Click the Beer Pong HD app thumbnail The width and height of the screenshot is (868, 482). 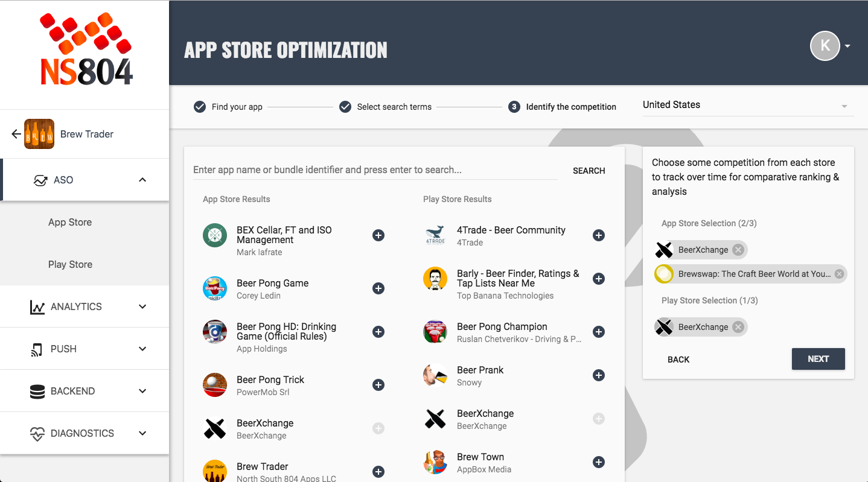point(215,332)
